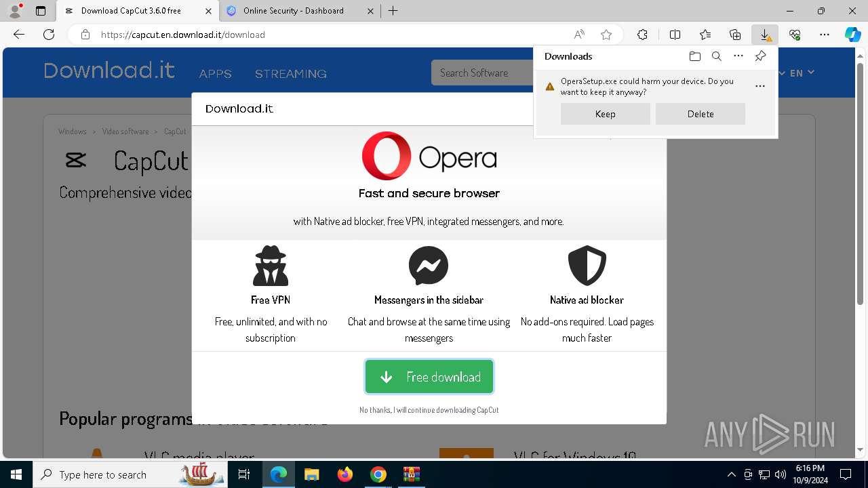Image resolution: width=868 pixels, height=488 pixels.
Task: Open the taskbar clock and date
Action: point(810,474)
